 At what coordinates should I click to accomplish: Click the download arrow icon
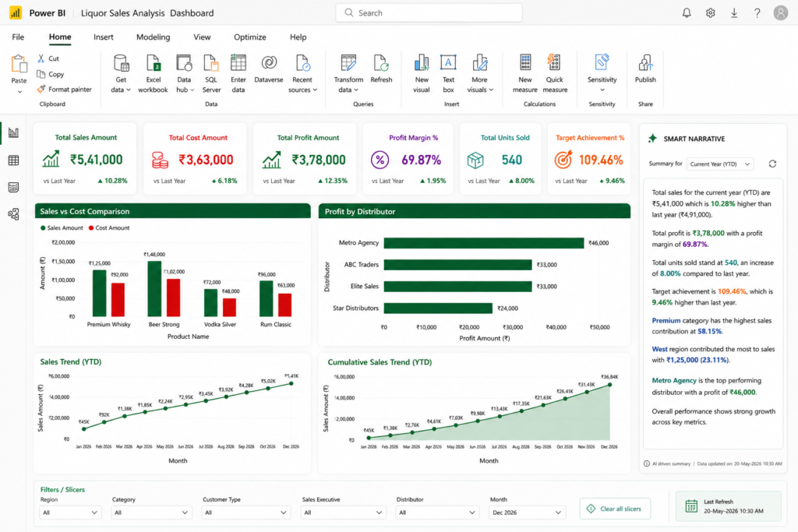pyautogui.click(x=734, y=12)
